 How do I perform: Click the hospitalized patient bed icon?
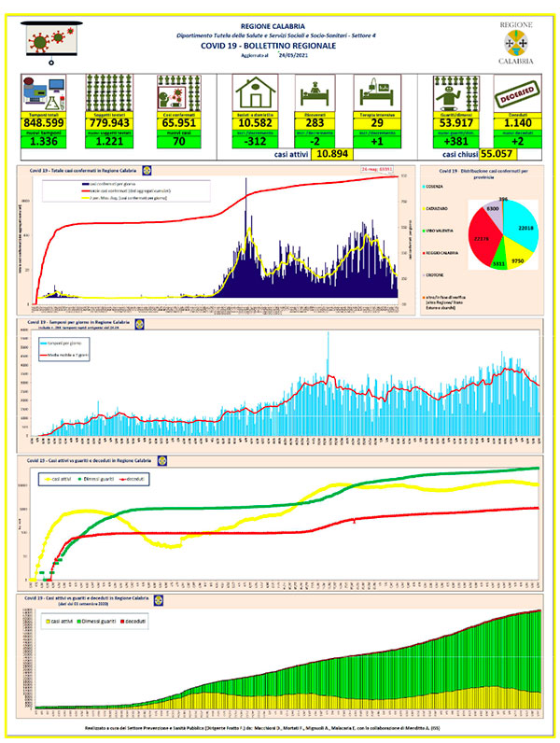click(x=315, y=93)
